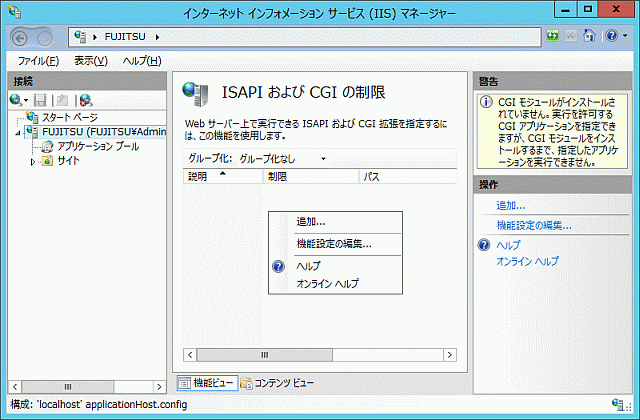The width and height of the screenshot is (640, 420).
Task: Click the Stop icon in the address toolbar
Action: 571,36
